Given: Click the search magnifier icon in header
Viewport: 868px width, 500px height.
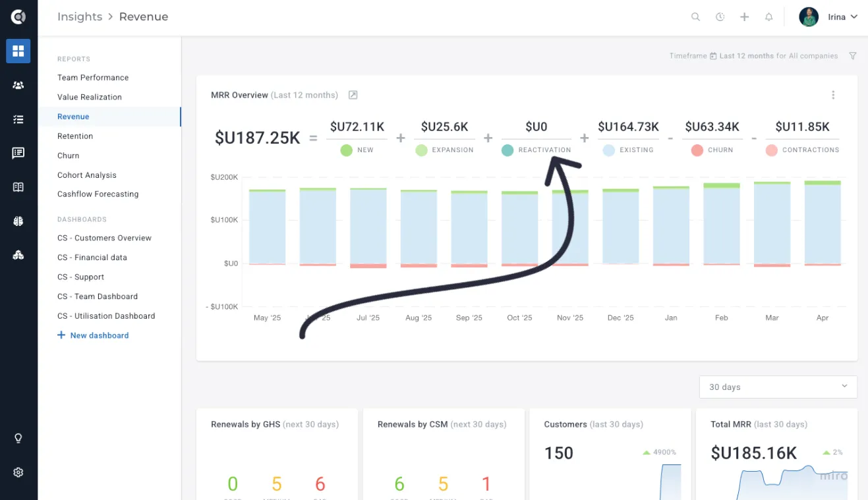Looking at the screenshot, I should click(695, 17).
